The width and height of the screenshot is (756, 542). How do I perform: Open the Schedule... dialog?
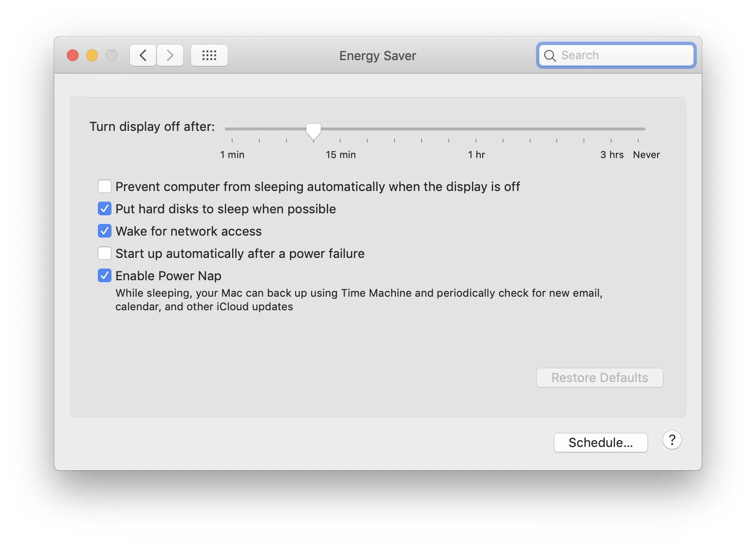point(601,443)
